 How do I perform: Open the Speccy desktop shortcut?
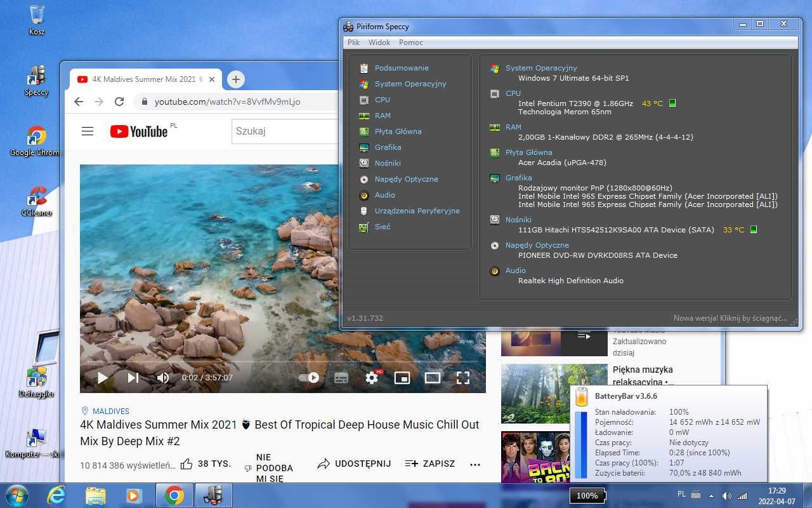[x=36, y=81]
